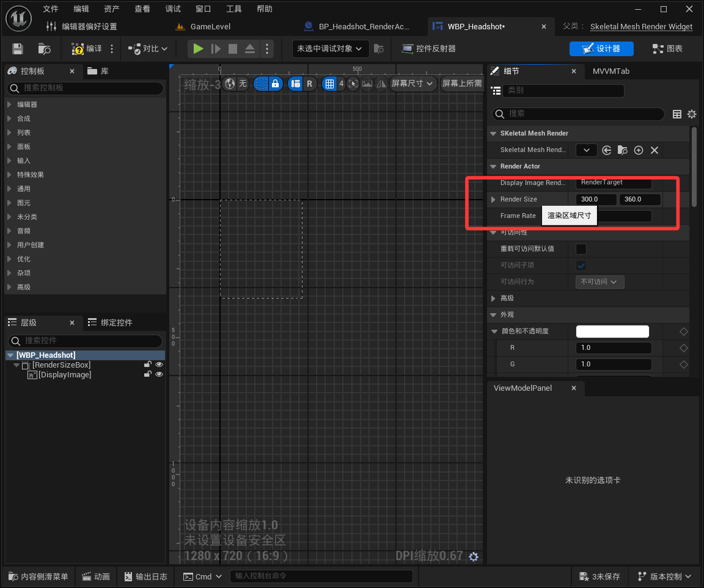Open the 工具 menu
Viewport: 704px width, 588px height.
tap(234, 9)
